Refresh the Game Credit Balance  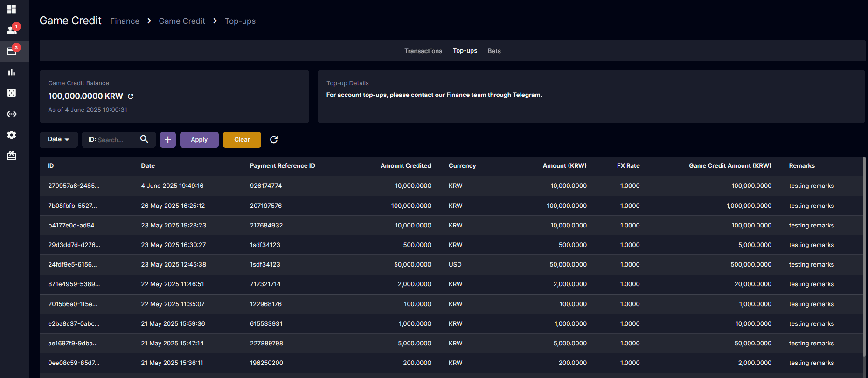tap(131, 96)
